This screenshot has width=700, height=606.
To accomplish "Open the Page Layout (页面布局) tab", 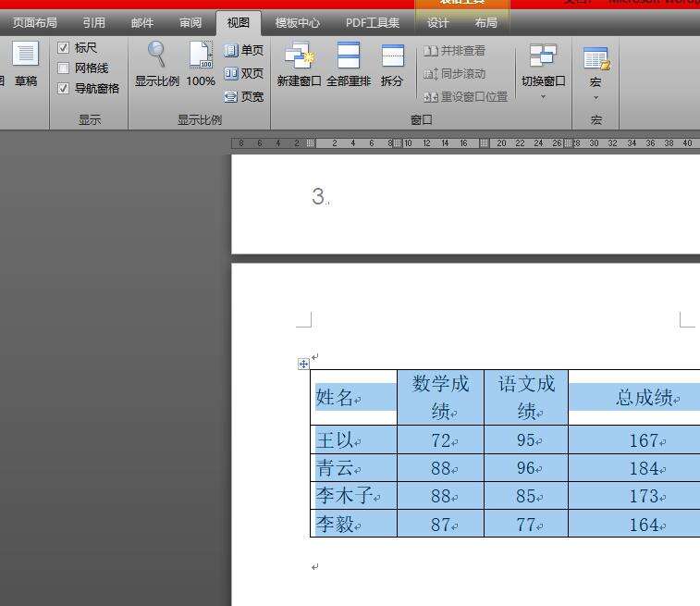I will click(x=34, y=23).
